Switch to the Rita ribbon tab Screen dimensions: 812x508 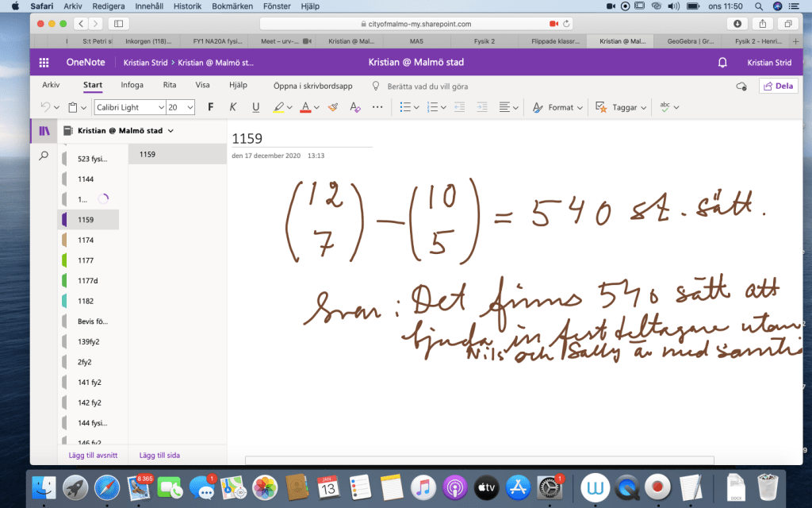170,85
